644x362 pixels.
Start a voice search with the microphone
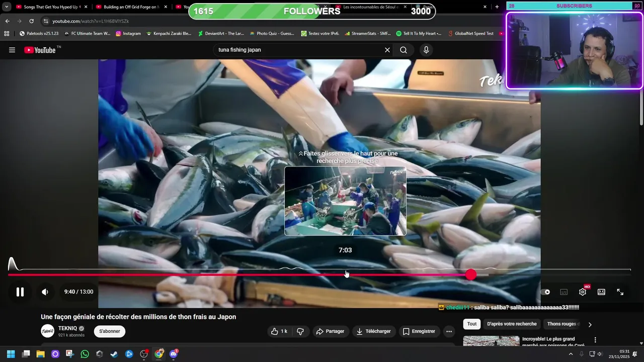[x=426, y=50]
